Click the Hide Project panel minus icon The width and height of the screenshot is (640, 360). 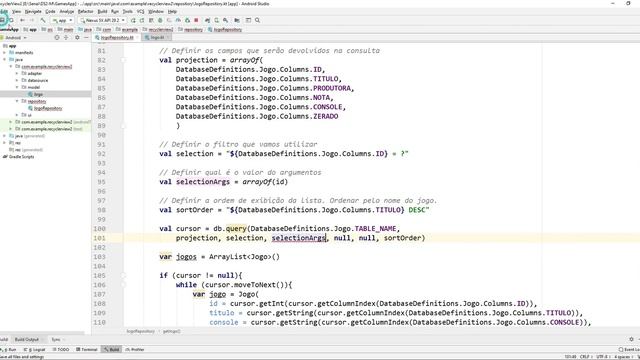pos(86,38)
